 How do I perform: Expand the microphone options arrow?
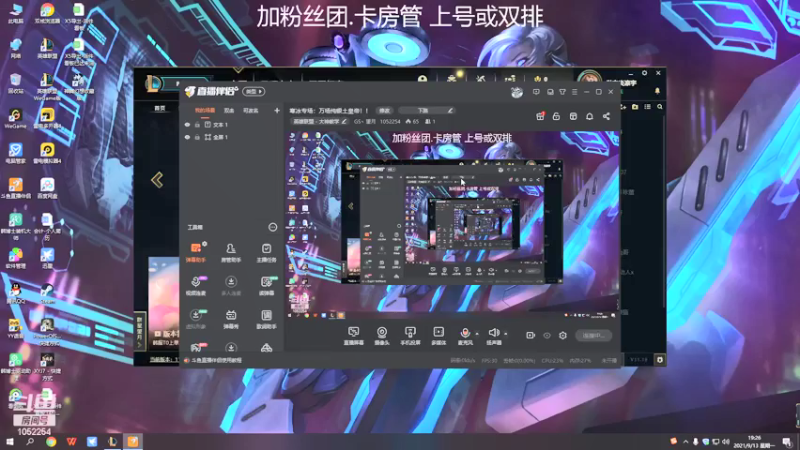coord(477,334)
